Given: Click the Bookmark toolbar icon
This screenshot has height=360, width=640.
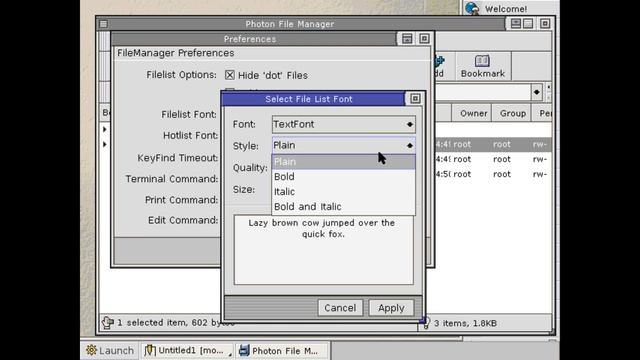Looking at the screenshot, I should (x=482, y=66).
